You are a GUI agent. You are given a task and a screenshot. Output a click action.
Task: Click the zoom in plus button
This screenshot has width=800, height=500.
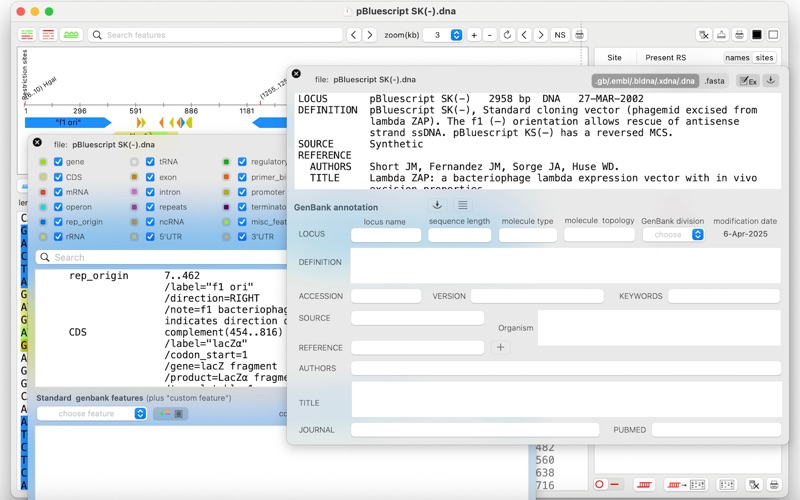point(474,35)
